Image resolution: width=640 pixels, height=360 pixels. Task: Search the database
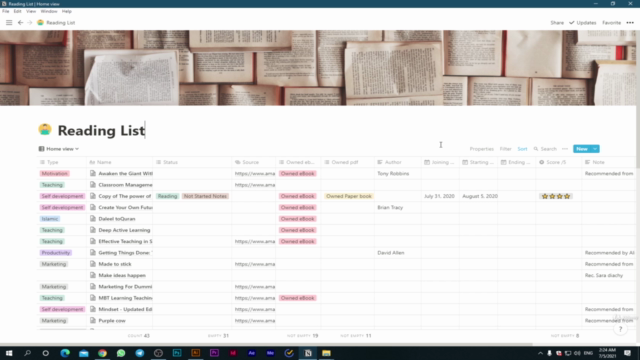pos(545,149)
